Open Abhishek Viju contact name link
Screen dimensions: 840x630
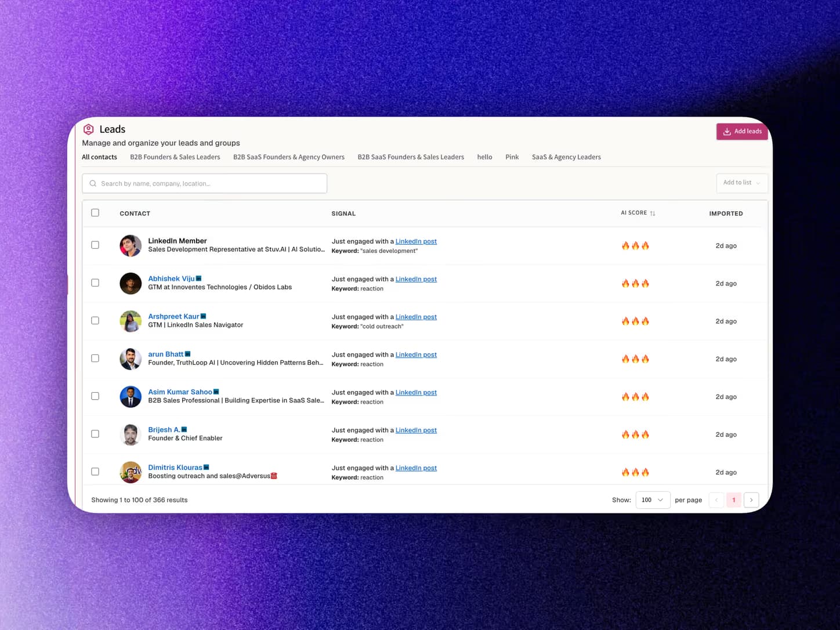click(171, 278)
